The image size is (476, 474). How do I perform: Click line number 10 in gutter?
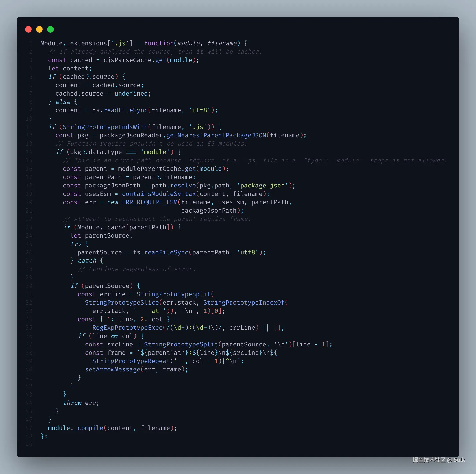click(29, 118)
